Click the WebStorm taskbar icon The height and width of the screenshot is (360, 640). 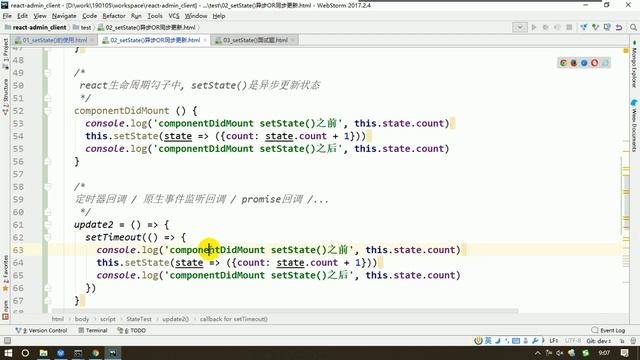113,353
